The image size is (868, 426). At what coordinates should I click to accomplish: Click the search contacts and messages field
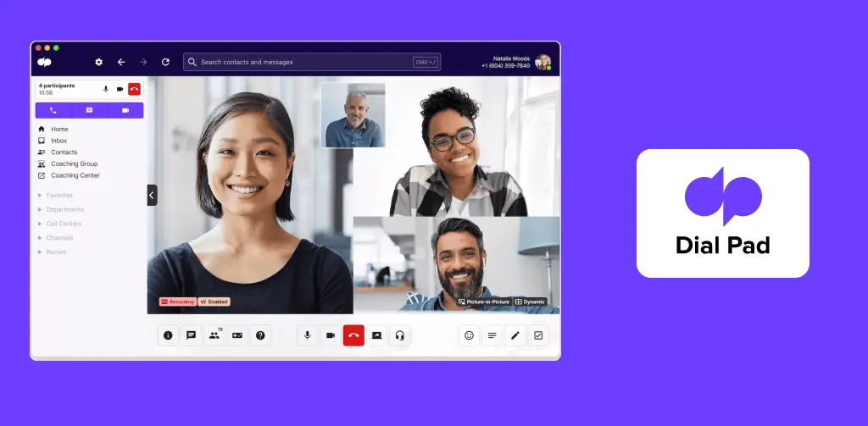pos(312,62)
